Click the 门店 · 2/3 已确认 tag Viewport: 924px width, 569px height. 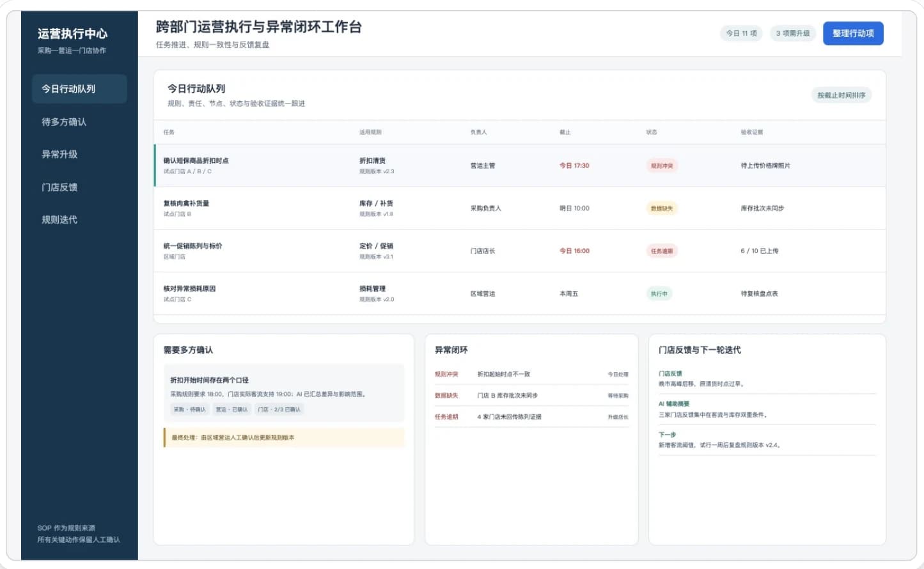pyautogui.click(x=279, y=410)
